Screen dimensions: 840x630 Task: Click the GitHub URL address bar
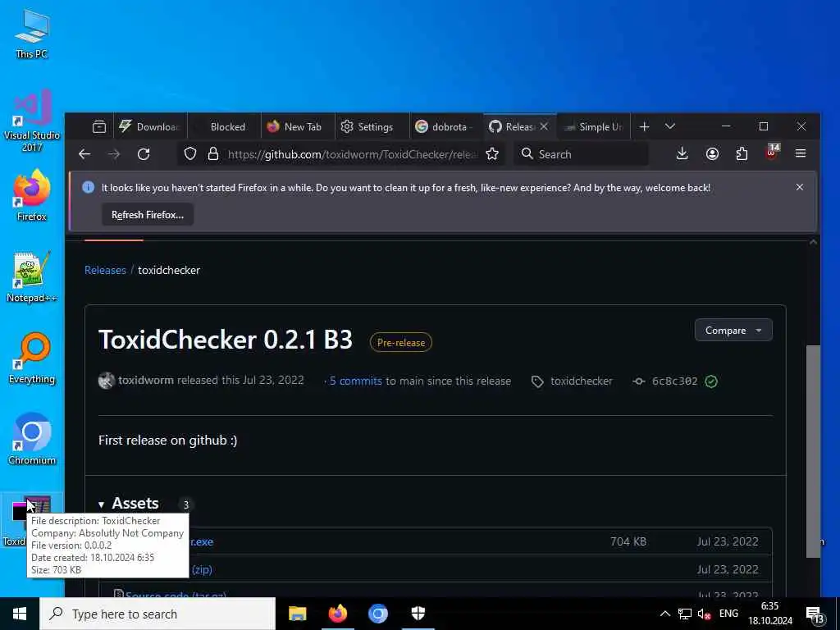353,154
